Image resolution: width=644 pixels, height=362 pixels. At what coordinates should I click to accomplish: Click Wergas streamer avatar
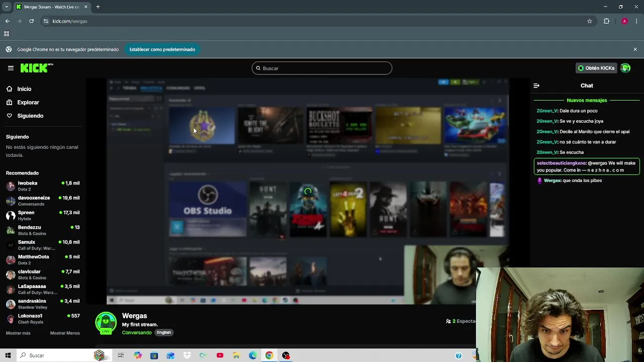(x=106, y=323)
